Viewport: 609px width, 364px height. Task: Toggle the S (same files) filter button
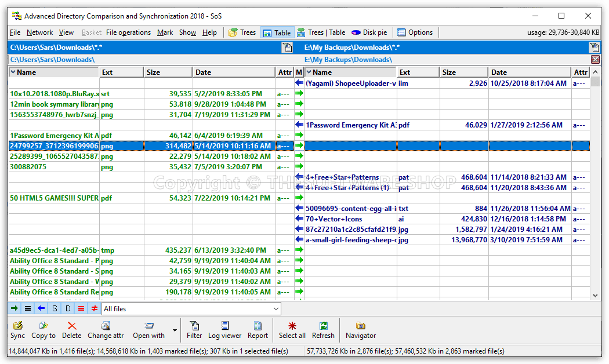pyautogui.click(x=54, y=308)
